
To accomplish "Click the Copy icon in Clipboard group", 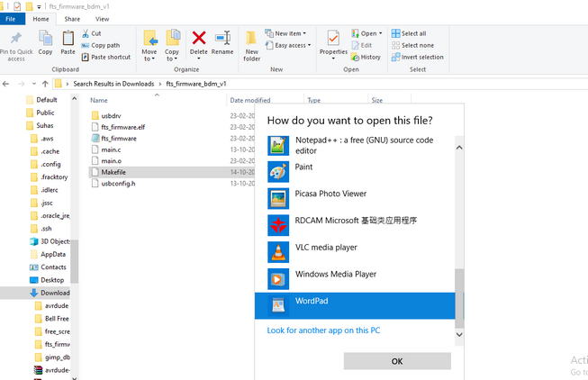I will pyautogui.click(x=45, y=38).
